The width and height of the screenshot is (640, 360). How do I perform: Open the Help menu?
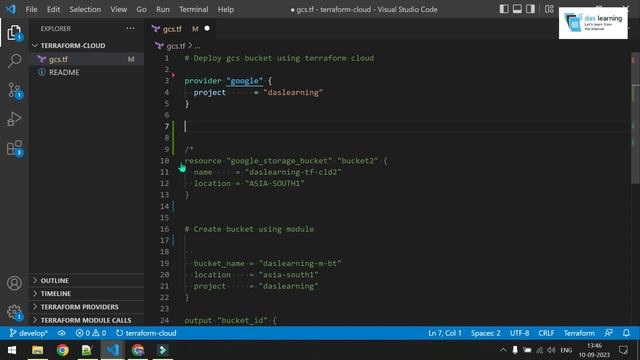tap(226, 9)
